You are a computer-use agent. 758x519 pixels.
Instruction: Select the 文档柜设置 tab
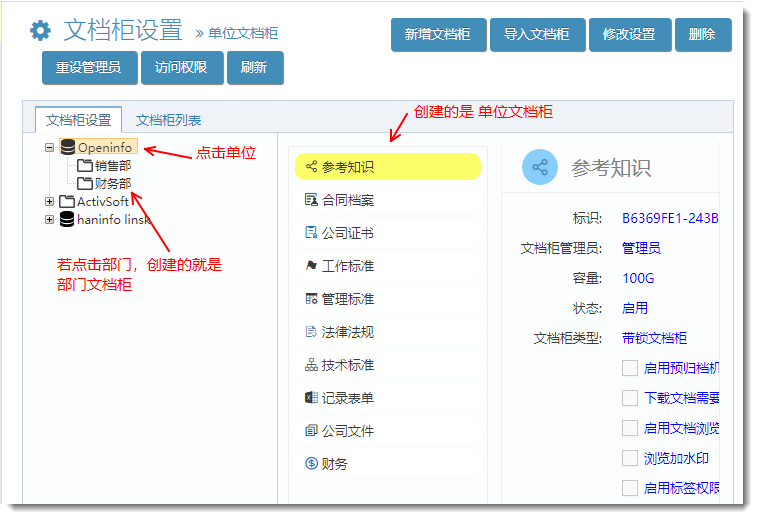(78, 120)
